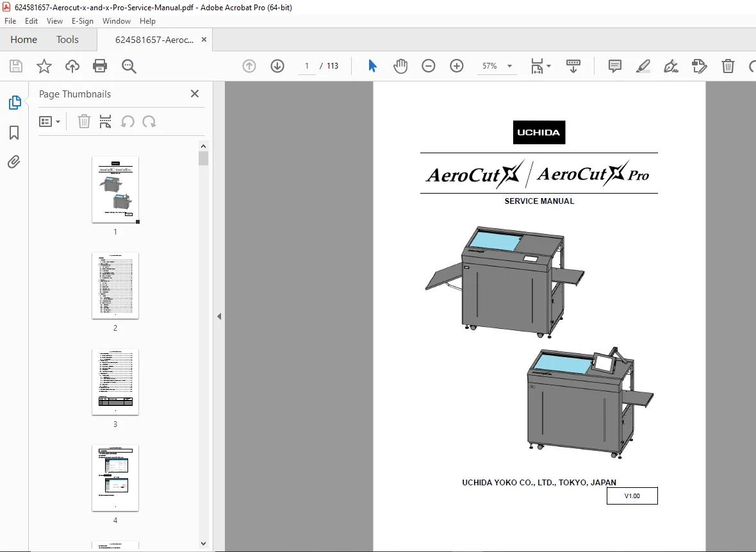Open the E-Sign menu
756x552 pixels.
(x=83, y=21)
